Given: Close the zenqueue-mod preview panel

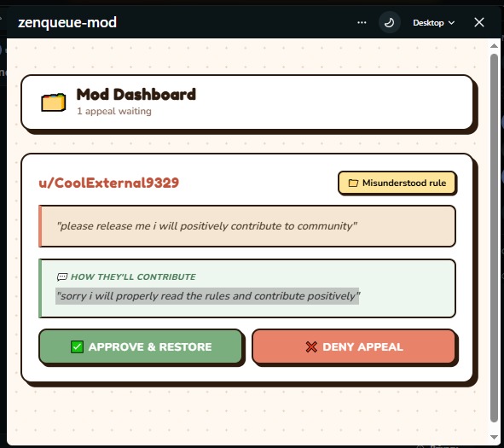Looking at the screenshot, I should (x=479, y=22).
